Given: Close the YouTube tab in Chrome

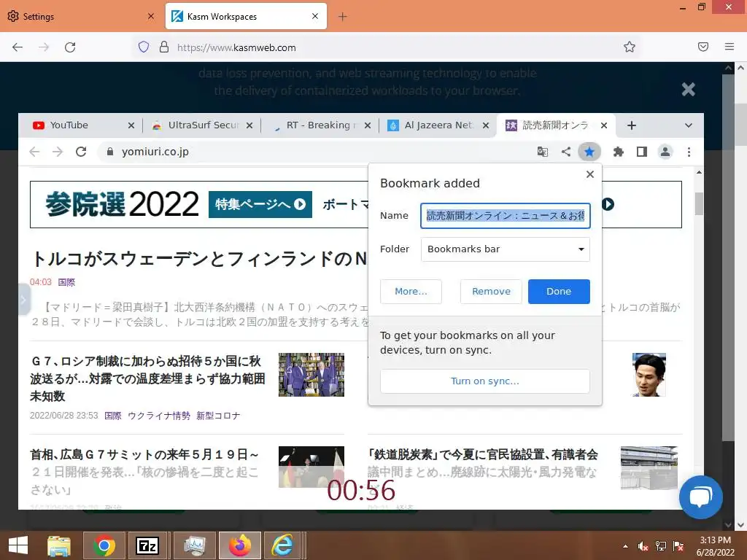Looking at the screenshot, I should (131, 125).
